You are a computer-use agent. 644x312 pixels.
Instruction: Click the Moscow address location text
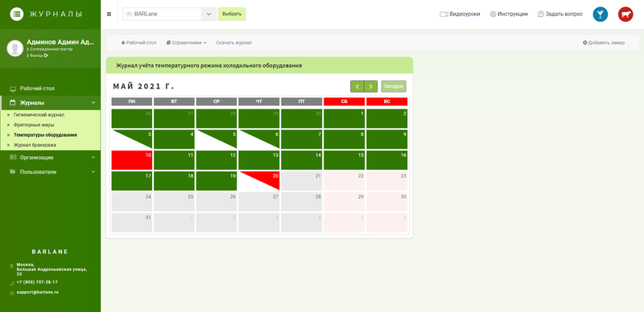(x=52, y=269)
